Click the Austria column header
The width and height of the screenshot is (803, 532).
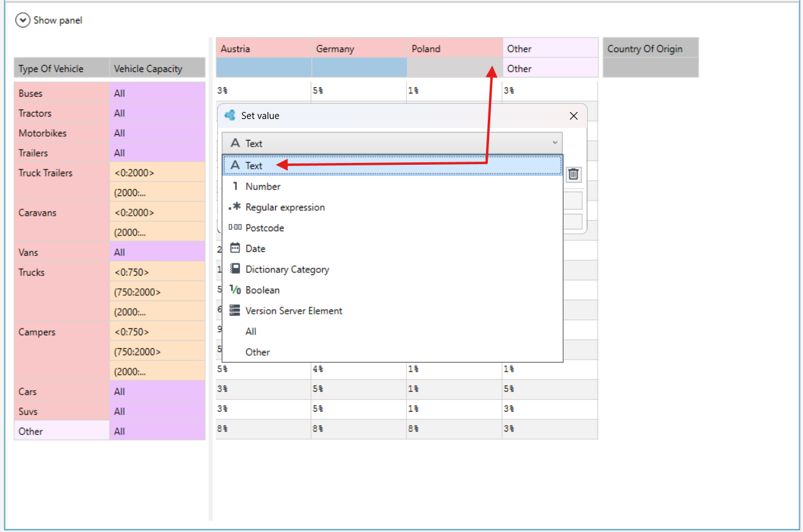(264, 48)
